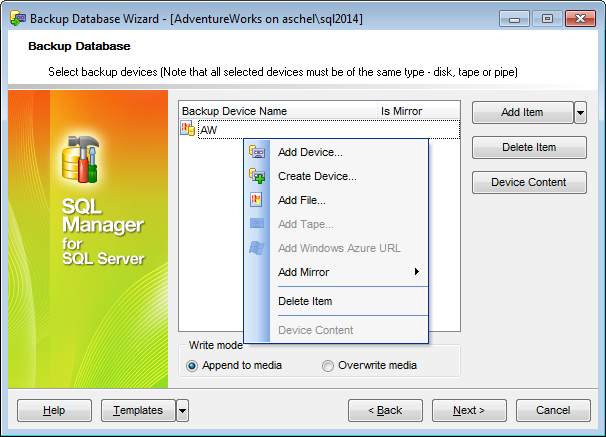Cancel the backup wizard
Viewport: 606px width, 437px height.
[553, 410]
